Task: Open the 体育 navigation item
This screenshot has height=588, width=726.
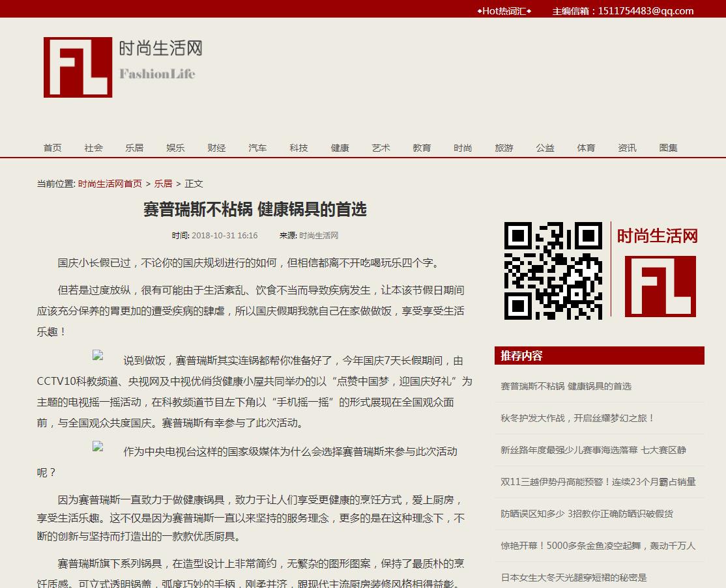Action: 586,148
